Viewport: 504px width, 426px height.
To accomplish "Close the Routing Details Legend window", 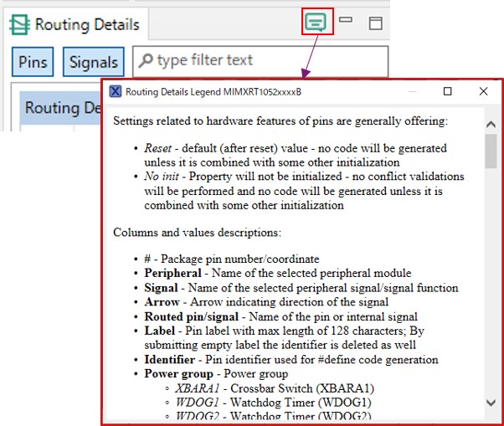I will point(483,91).
